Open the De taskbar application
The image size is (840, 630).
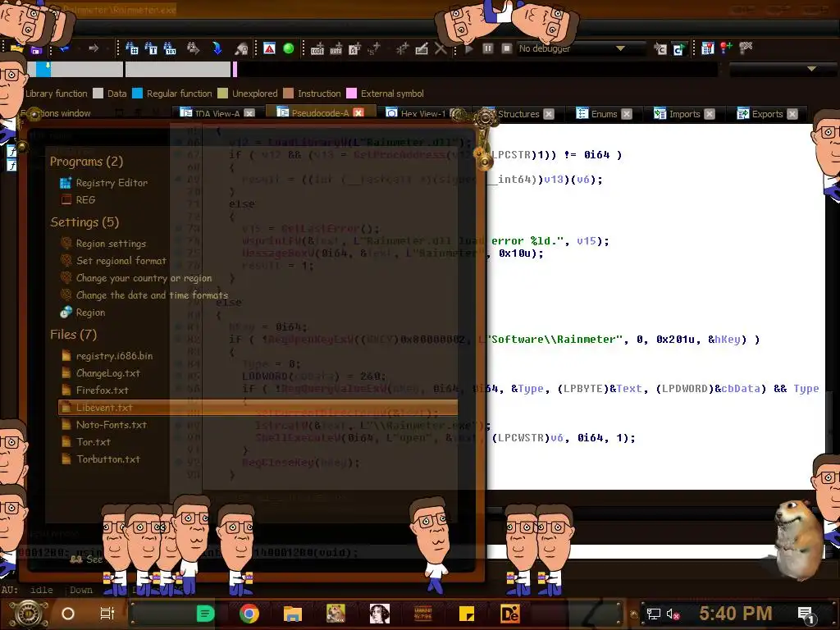point(510,614)
